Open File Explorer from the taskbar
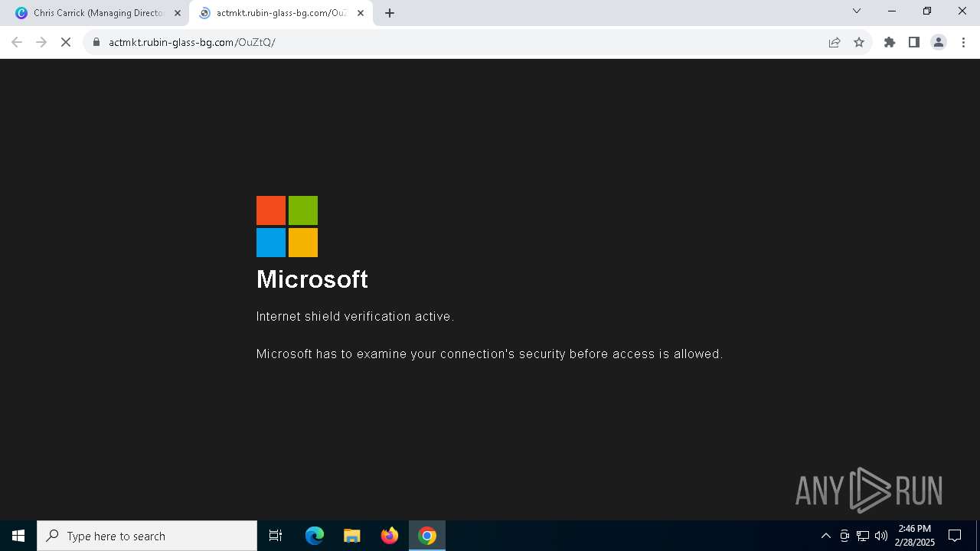The image size is (980, 551). pyautogui.click(x=351, y=536)
